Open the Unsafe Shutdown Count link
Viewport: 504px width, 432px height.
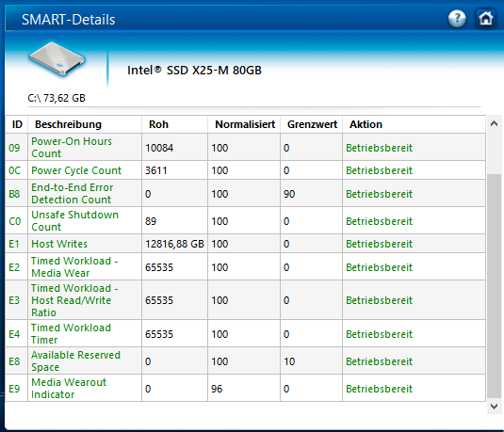[x=74, y=220]
